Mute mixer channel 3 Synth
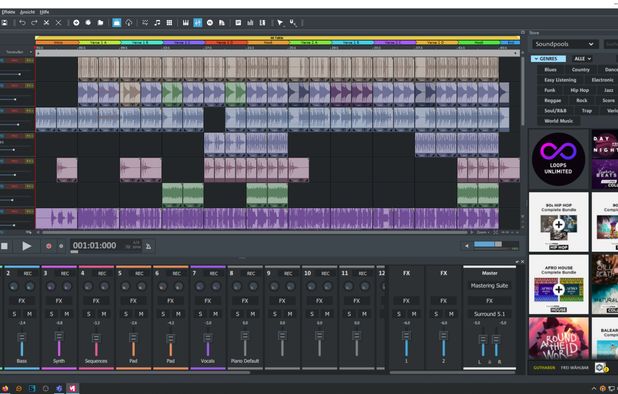618x394 pixels. (67, 314)
